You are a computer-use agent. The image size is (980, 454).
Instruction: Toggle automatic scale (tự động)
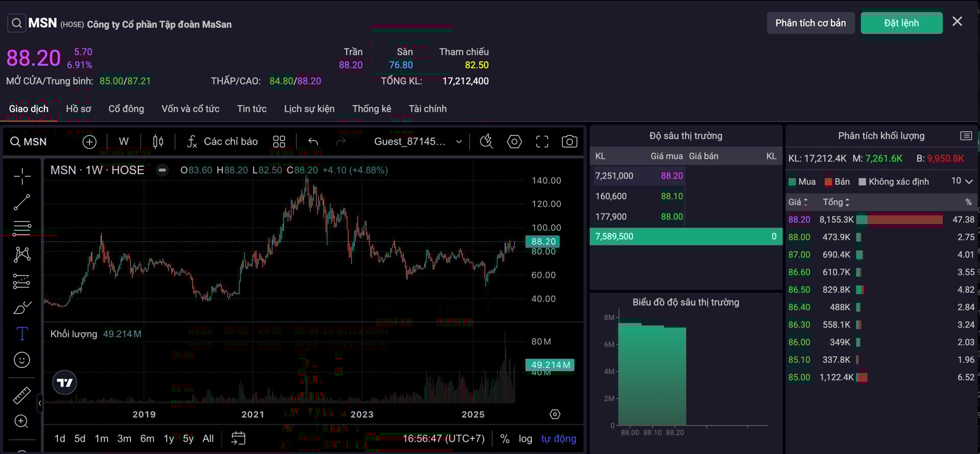pyautogui.click(x=558, y=439)
